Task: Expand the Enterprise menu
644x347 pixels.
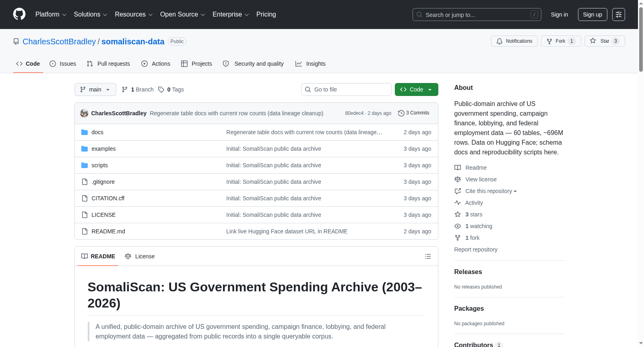Action: coord(231,15)
